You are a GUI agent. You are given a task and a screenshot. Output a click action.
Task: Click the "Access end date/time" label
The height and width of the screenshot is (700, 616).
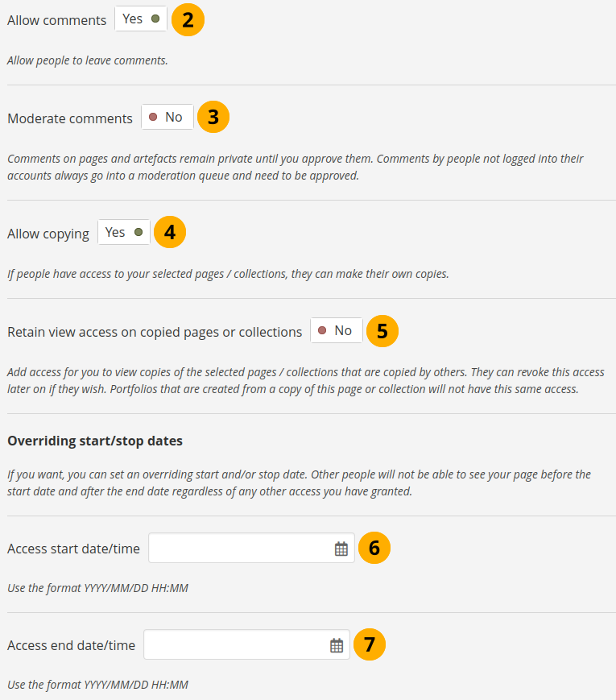click(x=71, y=645)
